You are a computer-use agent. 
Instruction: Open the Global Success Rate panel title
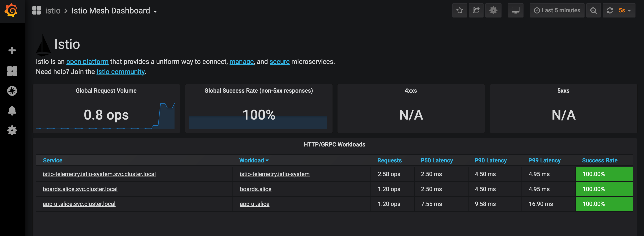[x=258, y=90]
